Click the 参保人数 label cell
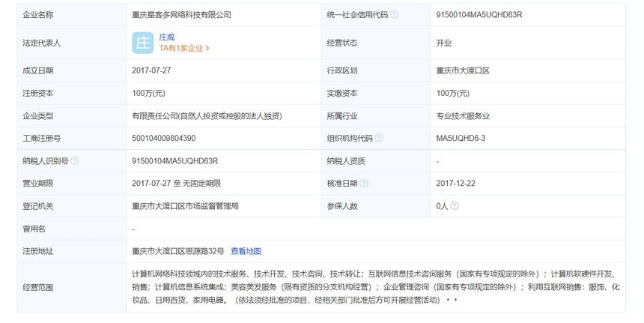The image size is (644, 323). tap(376, 206)
